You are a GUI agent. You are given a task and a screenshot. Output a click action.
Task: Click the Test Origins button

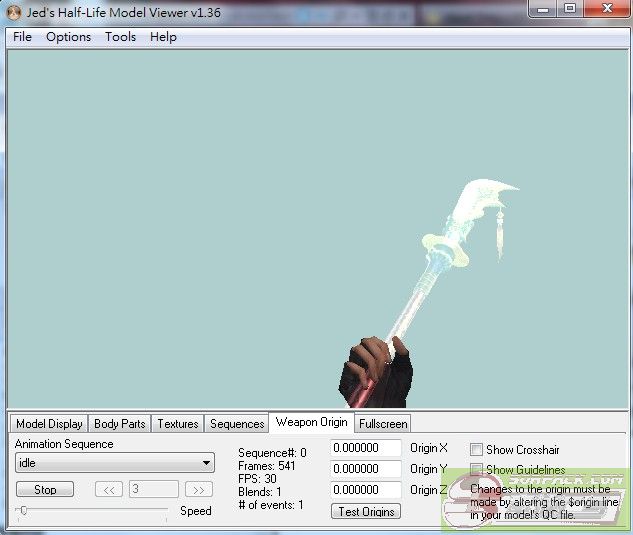tap(365, 511)
